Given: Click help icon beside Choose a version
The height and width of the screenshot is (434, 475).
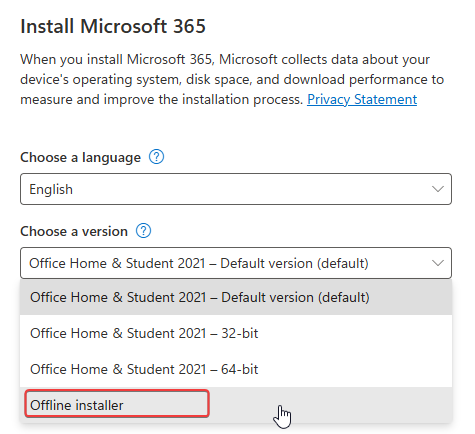Looking at the screenshot, I should [143, 231].
